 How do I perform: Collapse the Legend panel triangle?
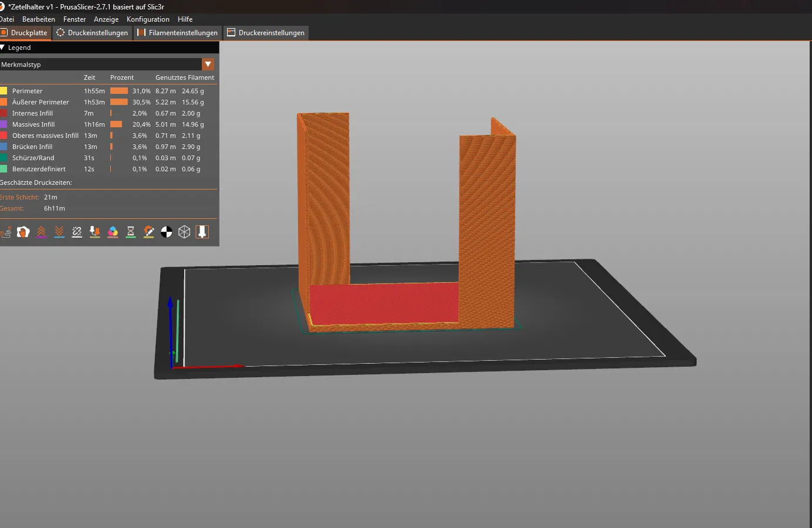click(2, 48)
